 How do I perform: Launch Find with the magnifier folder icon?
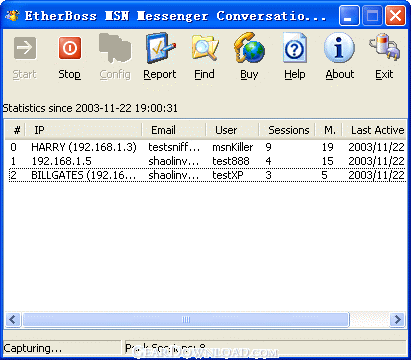coord(205,48)
